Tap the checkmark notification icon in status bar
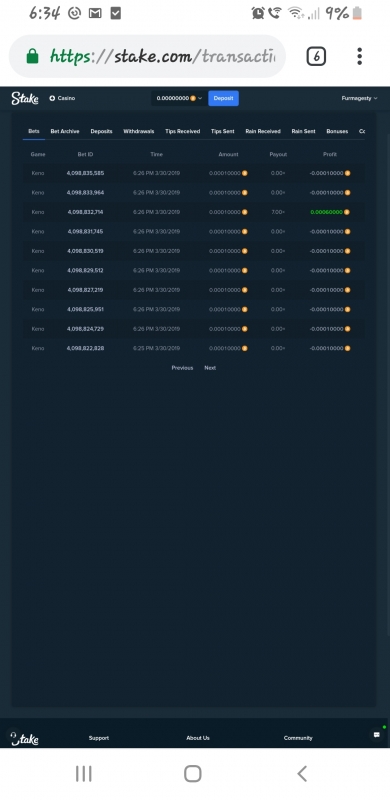The width and height of the screenshot is (390, 800). (116, 14)
